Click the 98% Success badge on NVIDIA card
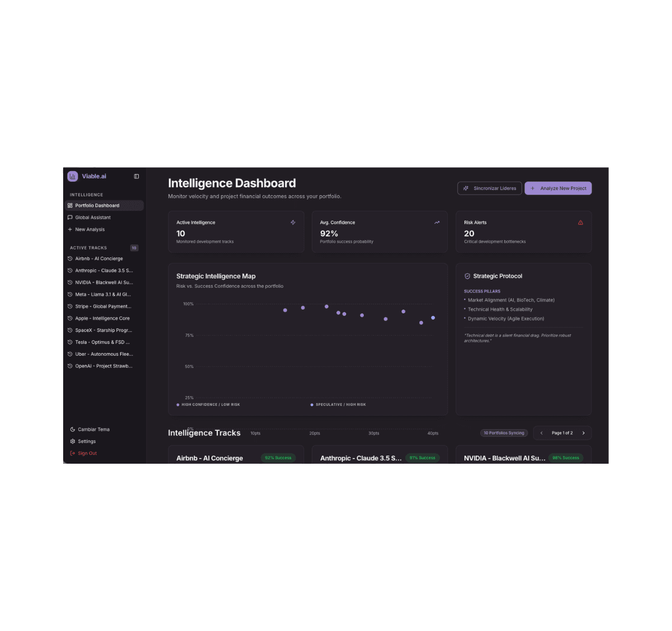This screenshot has height=631, width=672. pyautogui.click(x=566, y=458)
